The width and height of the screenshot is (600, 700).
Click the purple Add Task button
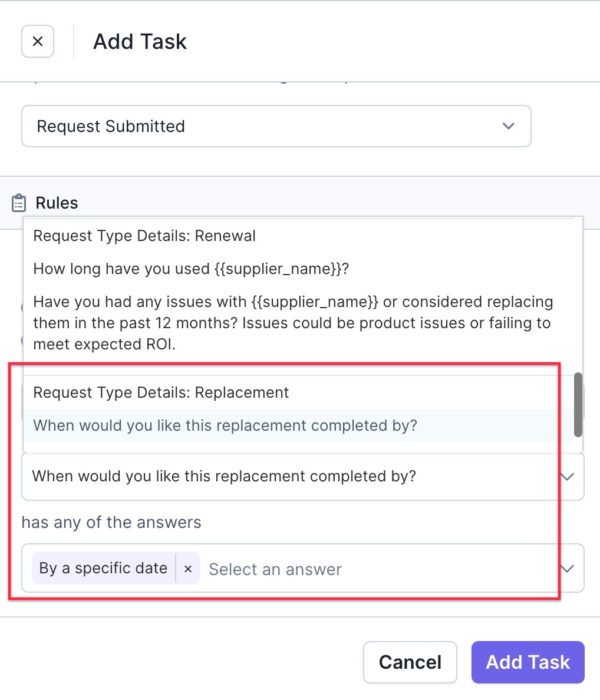[528, 662]
